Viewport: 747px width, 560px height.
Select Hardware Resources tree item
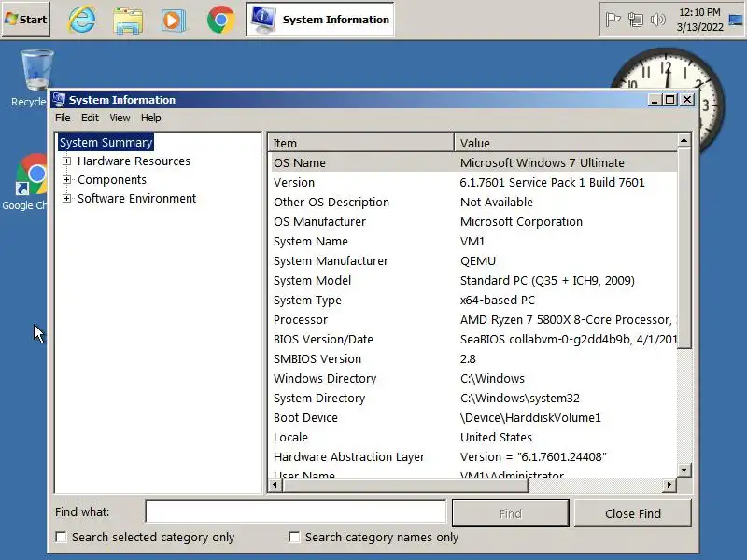pyautogui.click(x=134, y=161)
